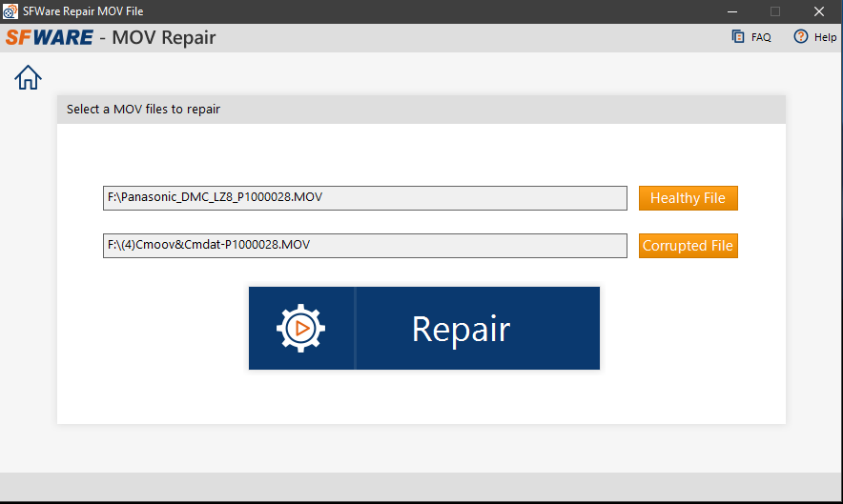This screenshot has width=843, height=504.
Task: Click the grey status bar at the bottom
Action: pyautogui.click(x=421, y=486)
